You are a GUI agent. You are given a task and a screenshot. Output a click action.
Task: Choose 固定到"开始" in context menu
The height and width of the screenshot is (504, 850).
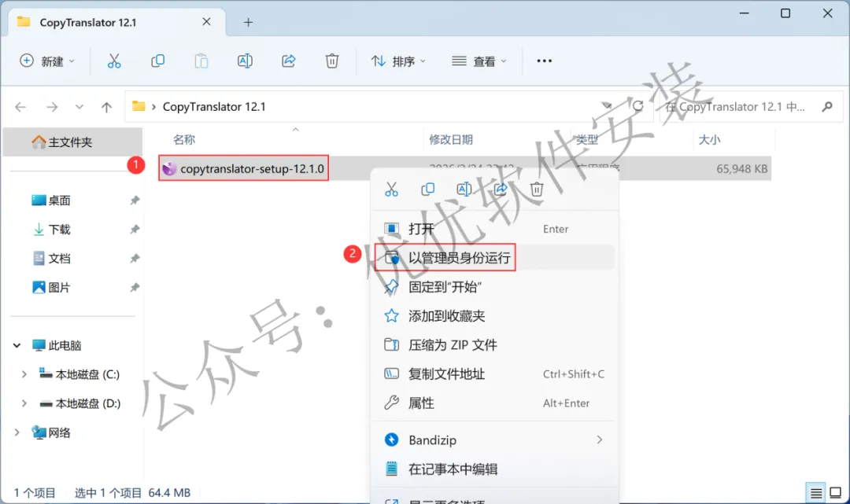(494, 287)
